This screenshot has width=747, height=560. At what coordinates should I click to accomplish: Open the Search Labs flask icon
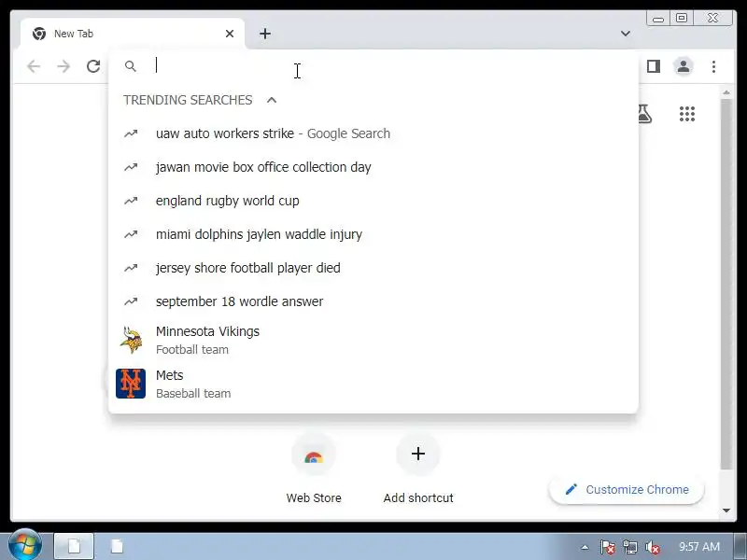(x=644, y=114)
